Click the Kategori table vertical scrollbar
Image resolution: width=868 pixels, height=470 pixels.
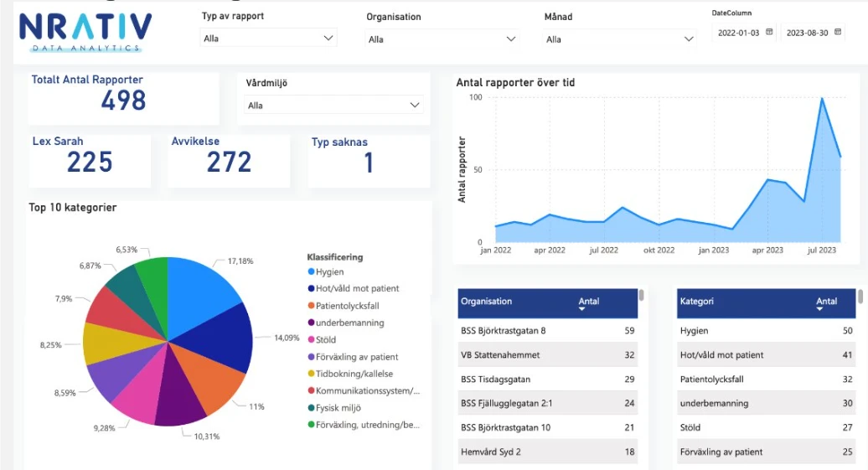pyautogui.click(x=860, y=297)
